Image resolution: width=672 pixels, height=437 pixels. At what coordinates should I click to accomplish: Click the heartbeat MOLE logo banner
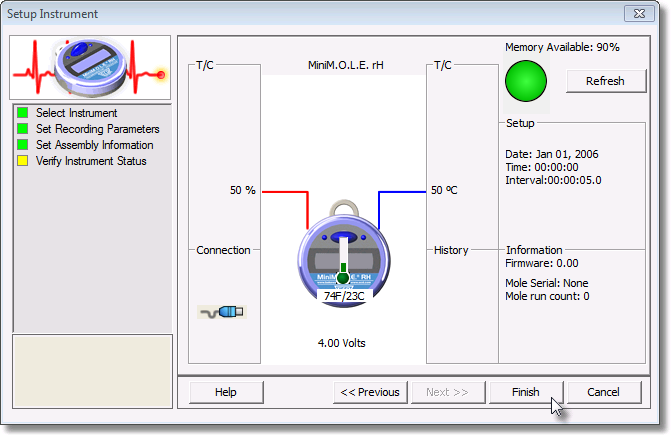[x=90, y=68]
